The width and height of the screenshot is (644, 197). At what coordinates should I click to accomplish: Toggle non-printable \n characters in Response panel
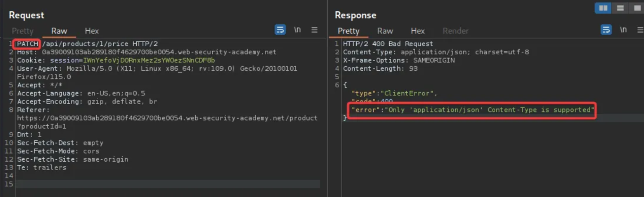pos(623,30)
